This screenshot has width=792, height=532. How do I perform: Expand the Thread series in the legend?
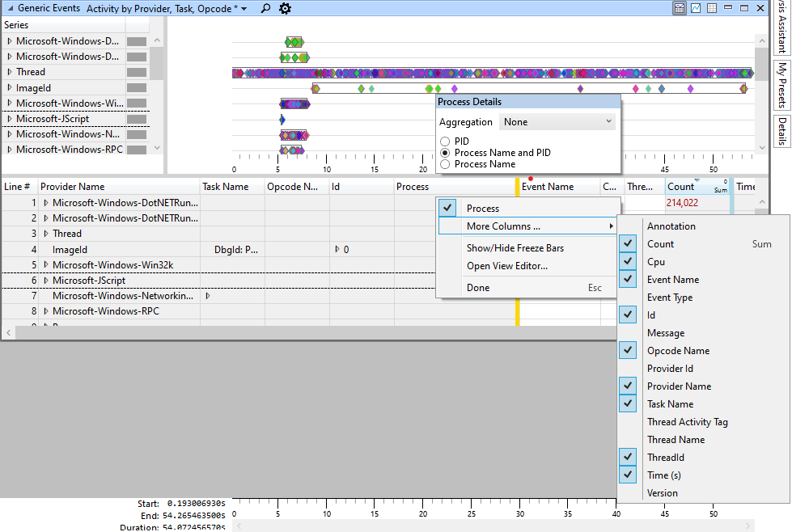coord(9,71)
